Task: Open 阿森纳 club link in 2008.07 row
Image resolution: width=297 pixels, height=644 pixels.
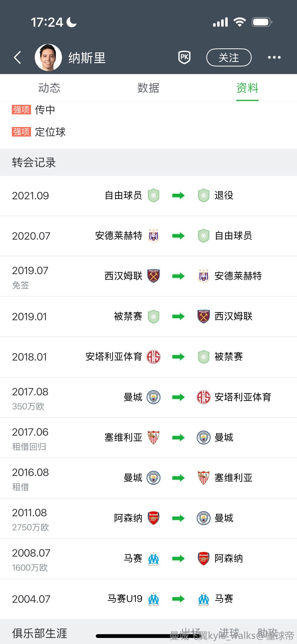Action: pyautogui.click(x=228, y=558)
